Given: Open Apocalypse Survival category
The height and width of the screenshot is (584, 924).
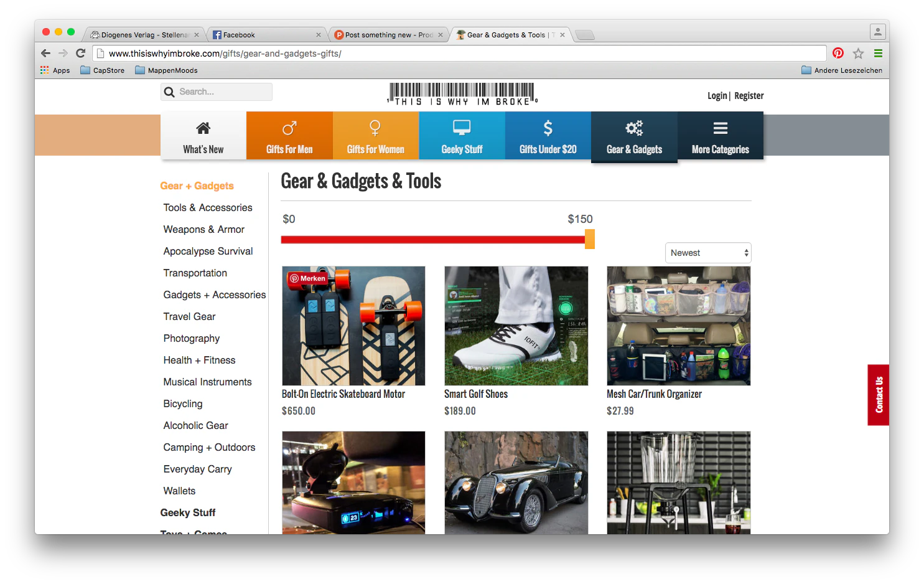Looking at the screenshot, I should [x=208, y=252].
